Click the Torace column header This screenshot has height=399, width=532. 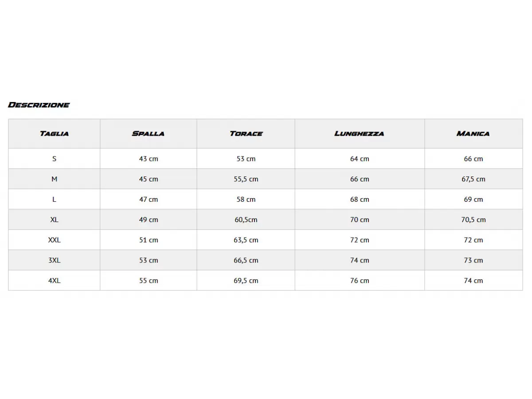pyautogui.click(x=246, y=133)
